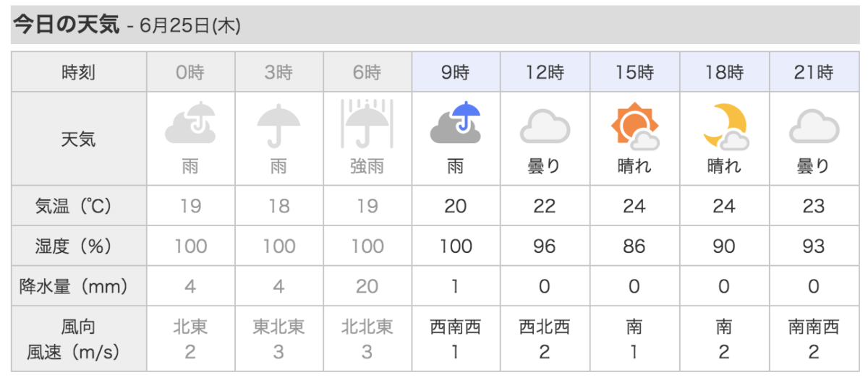Screen dimensions: 868x380
Task: Select the 21時 column header
Action: (x=814, y=72)
